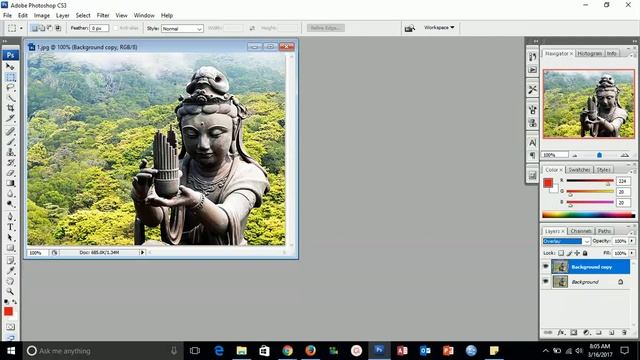Select the History Brush tool
This screenshot has width=640, height=360.
(x=10, y=163)
